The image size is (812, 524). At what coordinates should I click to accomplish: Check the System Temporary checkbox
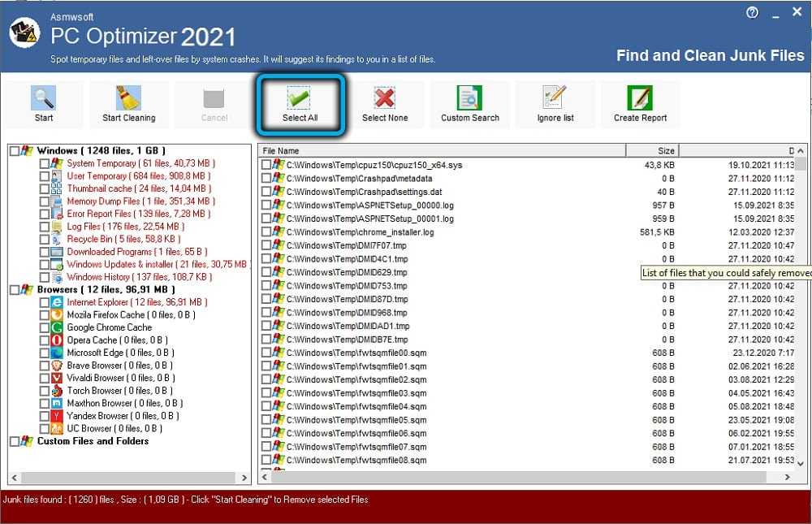(45, 163)
